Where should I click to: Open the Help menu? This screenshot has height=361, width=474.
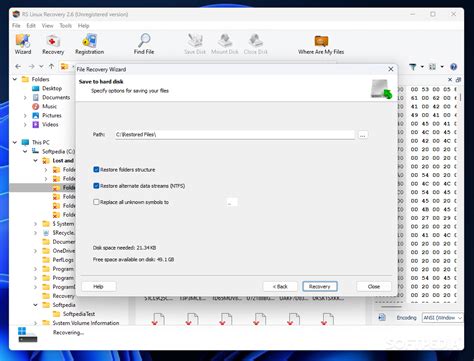pyautogui.click(x=83, y=26)
